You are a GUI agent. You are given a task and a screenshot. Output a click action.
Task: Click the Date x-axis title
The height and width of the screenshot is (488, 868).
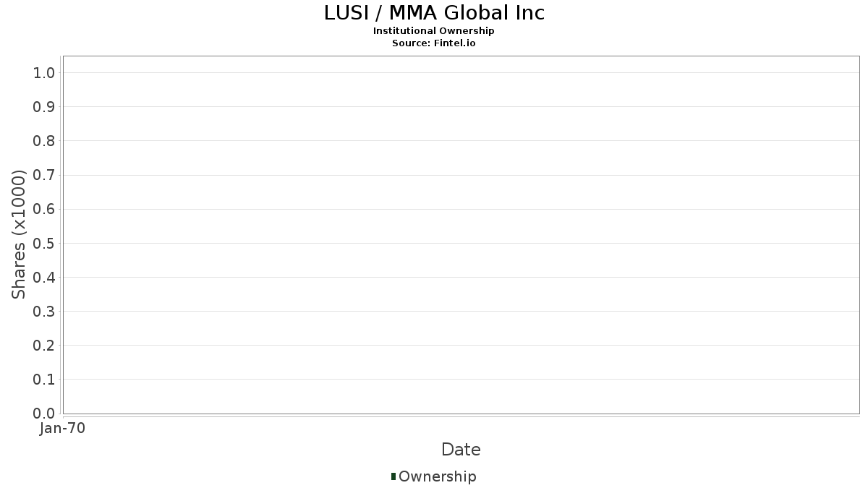461,450
